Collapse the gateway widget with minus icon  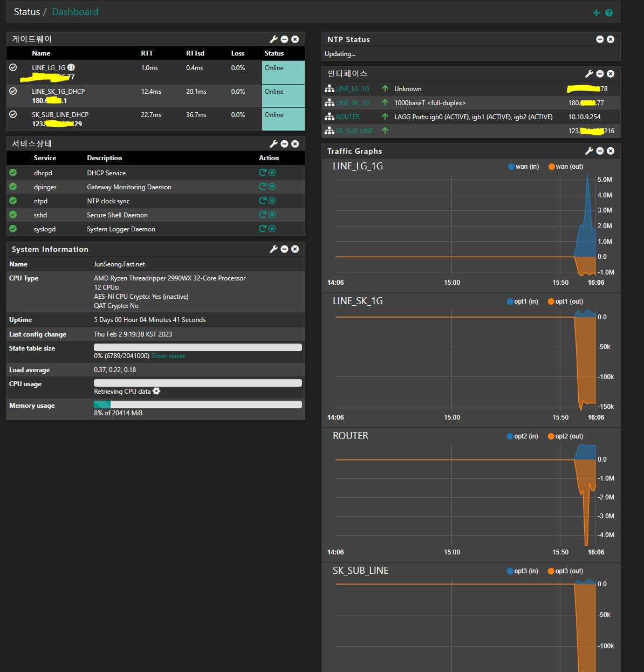pos(284,39)
